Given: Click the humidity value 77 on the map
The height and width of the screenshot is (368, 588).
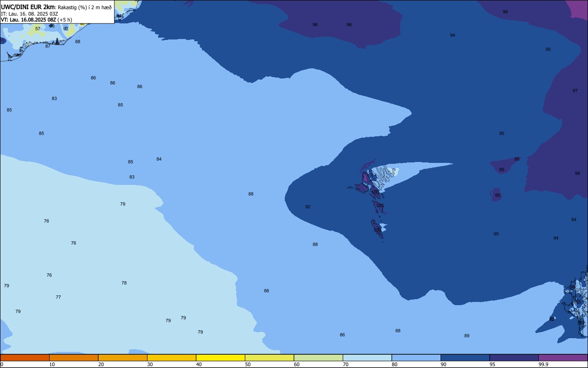Looking at the screenshot, I should click(58, 297).
